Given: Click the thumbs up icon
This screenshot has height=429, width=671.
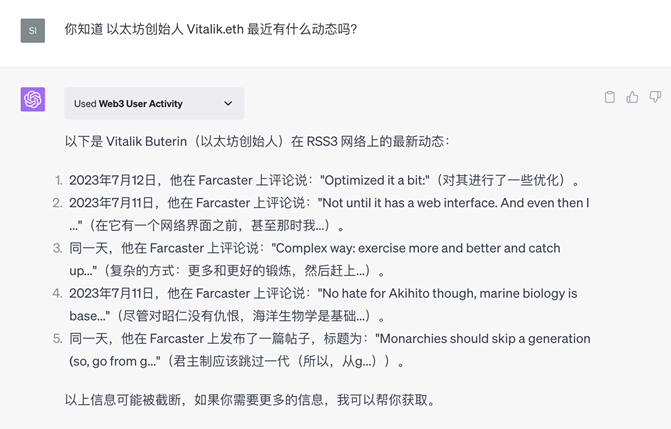Looking at the screenshot, I should click(x=632, y=97).
